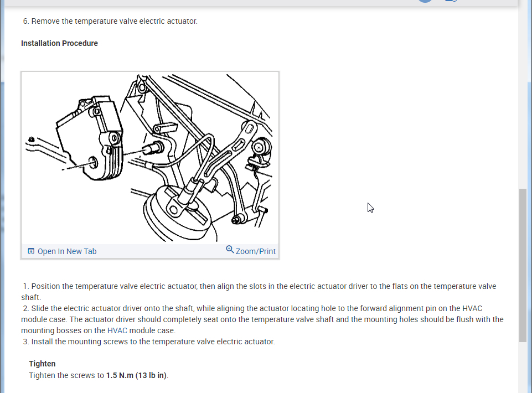This screenshot has height=393, width=532.
Task: Click step 1 Position the temperature valve text
Action: [x=259, y=292]
